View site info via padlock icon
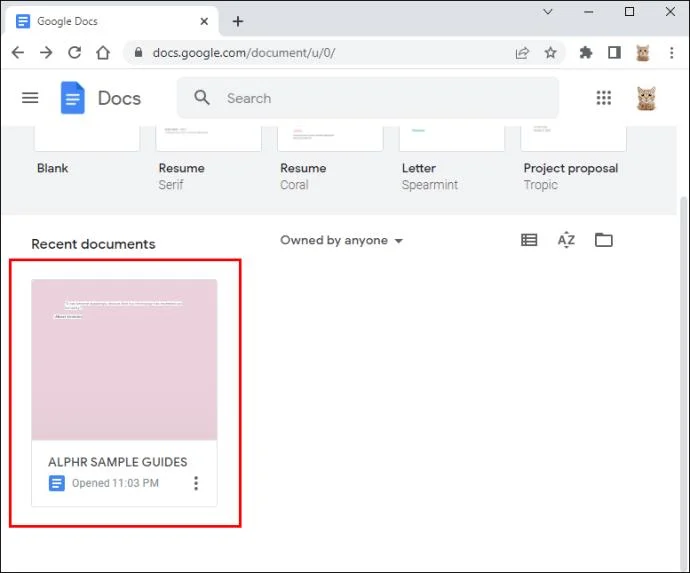 tap(138, 53)
